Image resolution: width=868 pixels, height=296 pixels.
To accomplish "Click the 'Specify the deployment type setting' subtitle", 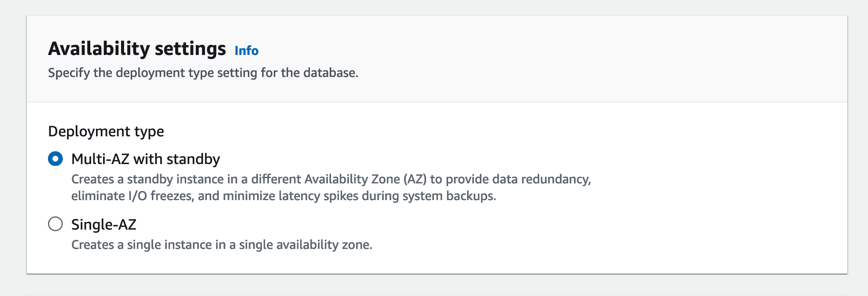I will tap(203, 73).
